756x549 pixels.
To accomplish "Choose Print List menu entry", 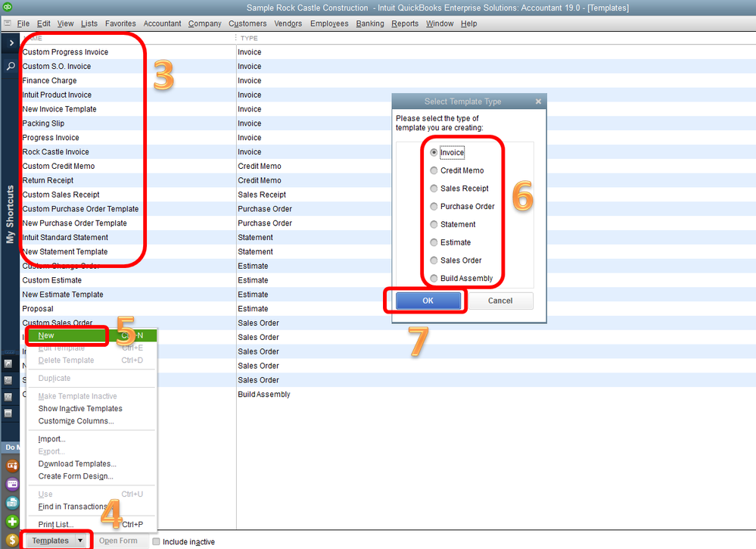I will click(91, 525).
